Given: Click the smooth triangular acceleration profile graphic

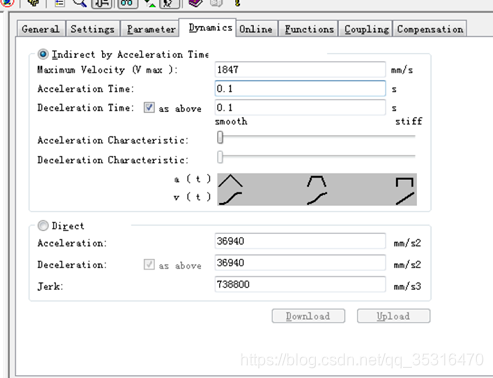Looking at the screenshot, I should click(x=230, y=181).
